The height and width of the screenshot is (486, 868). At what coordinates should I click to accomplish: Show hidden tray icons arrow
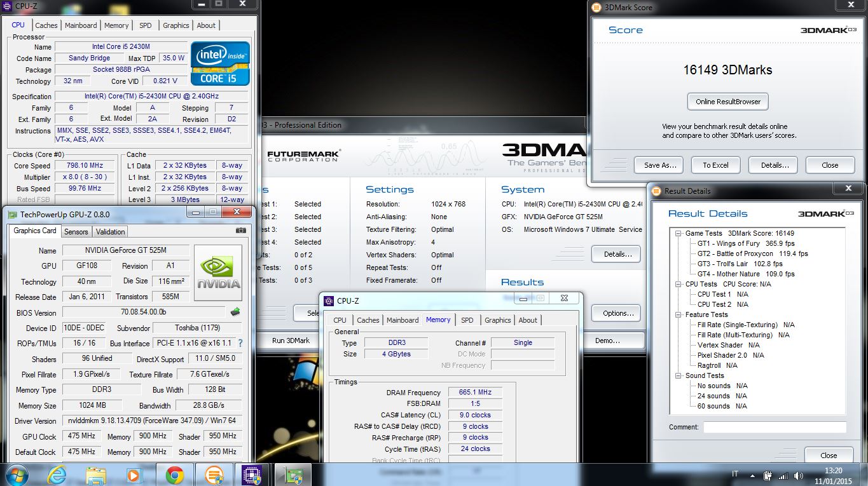[753, 475]
